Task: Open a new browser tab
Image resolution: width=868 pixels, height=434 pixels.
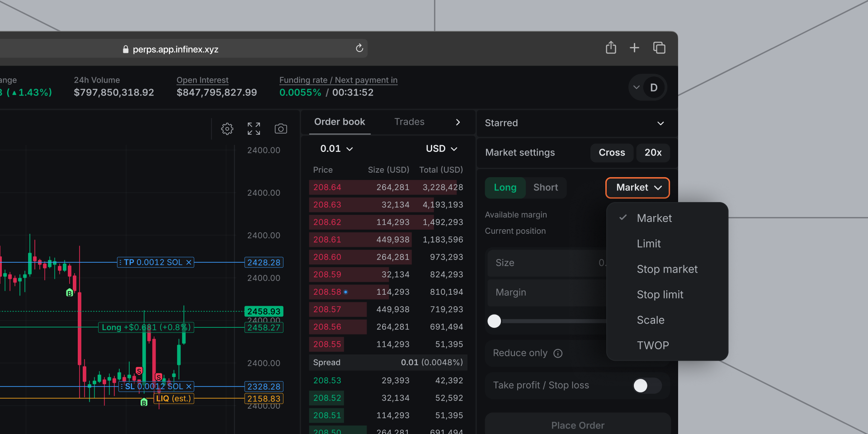Action: coord(634,47)
